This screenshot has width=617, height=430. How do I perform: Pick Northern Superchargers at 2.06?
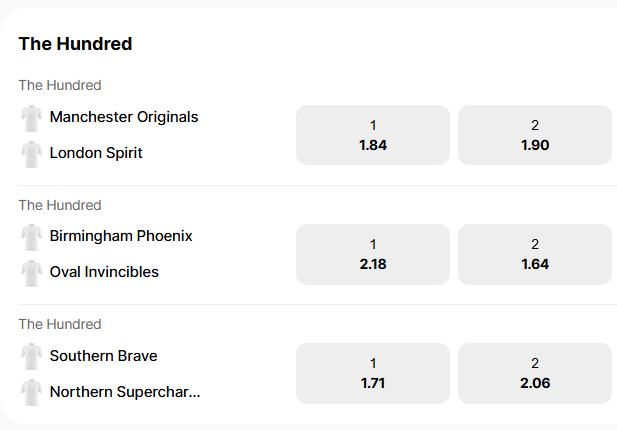tap(535, 373)
